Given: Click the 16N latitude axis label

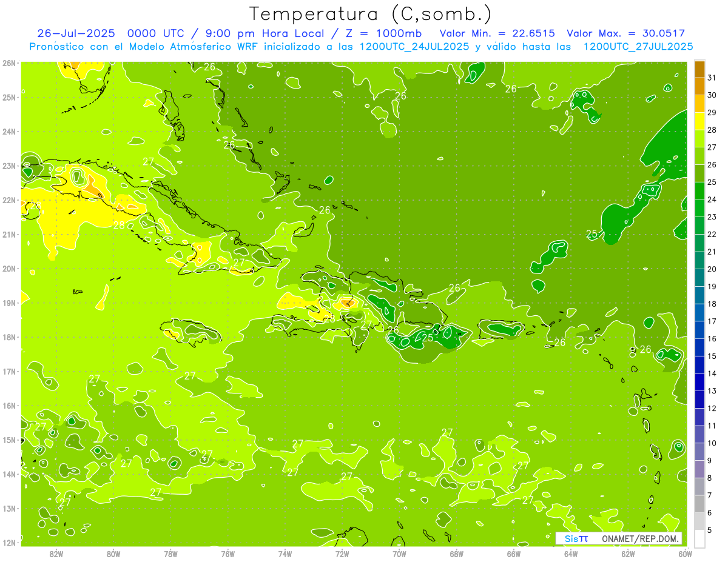Looking at the screenshot, I should [9, 406].
